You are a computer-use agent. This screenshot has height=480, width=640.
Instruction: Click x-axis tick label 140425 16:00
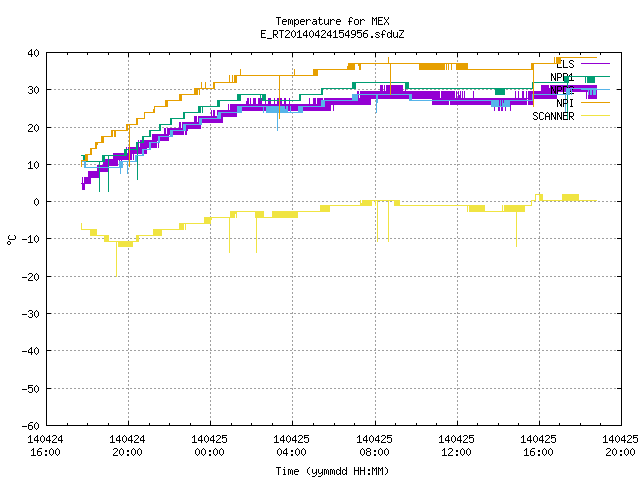click(x=538, y=446)
